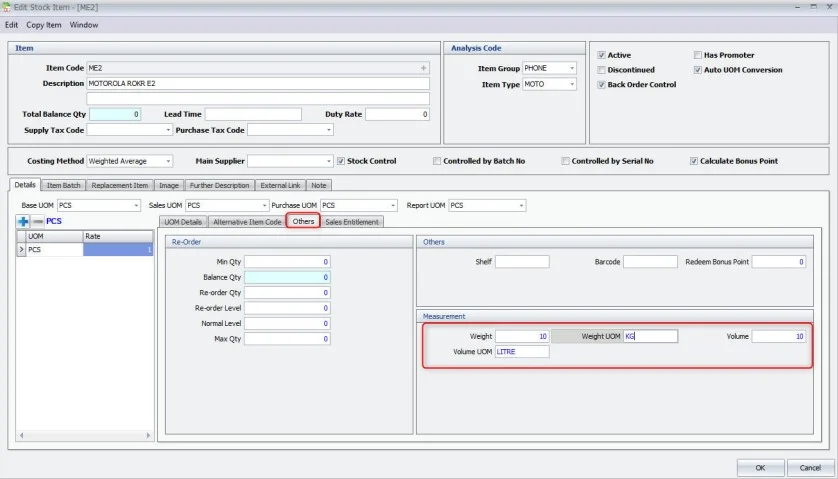Image resolution: width=838 pixels, height=479 pixels.
Task: Switch to the Item Batch tab
Action: 64,185
